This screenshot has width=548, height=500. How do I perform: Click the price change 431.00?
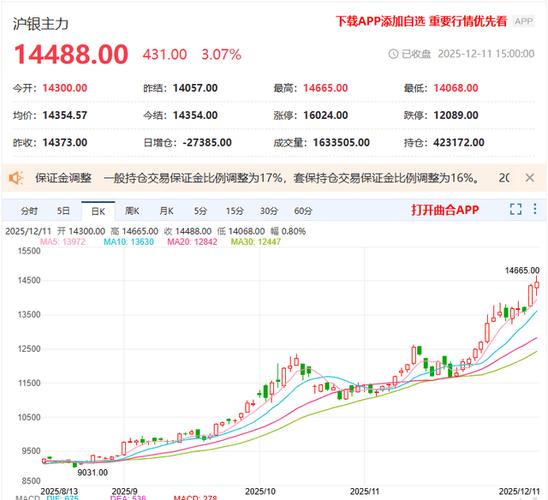pyautogui.click(x=165, y=55)
